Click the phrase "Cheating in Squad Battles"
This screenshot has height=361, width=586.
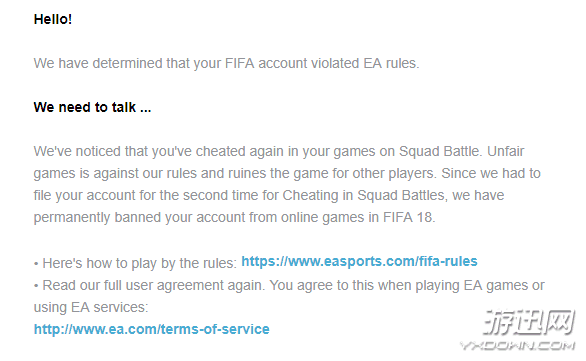363,195
